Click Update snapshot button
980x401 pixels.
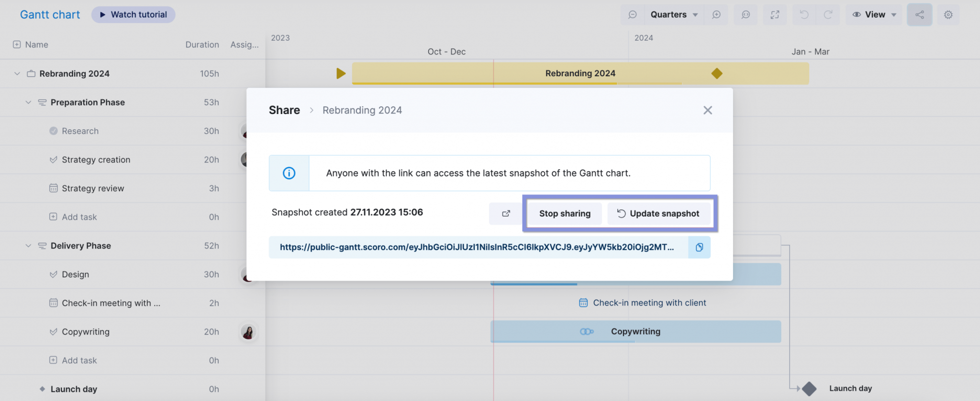658,214
